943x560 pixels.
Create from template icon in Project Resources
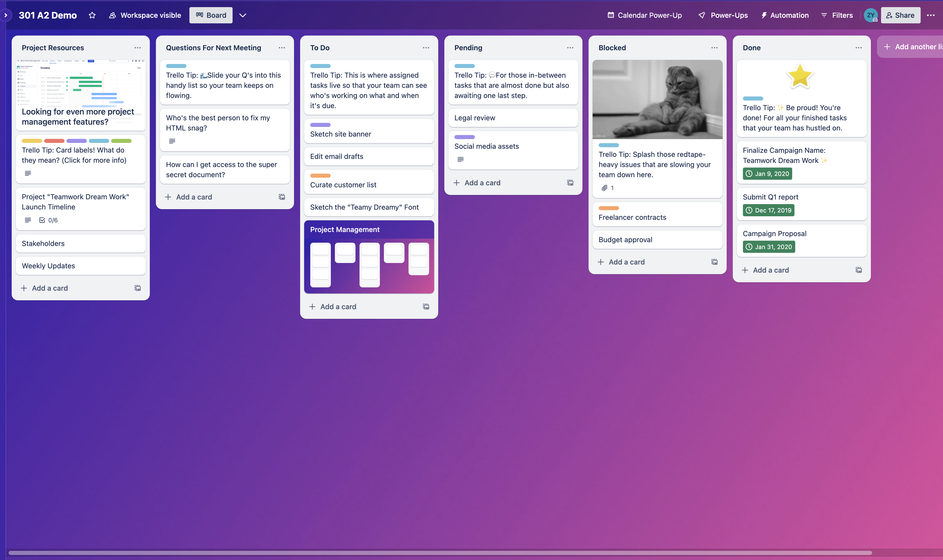(x=137, y=288)
